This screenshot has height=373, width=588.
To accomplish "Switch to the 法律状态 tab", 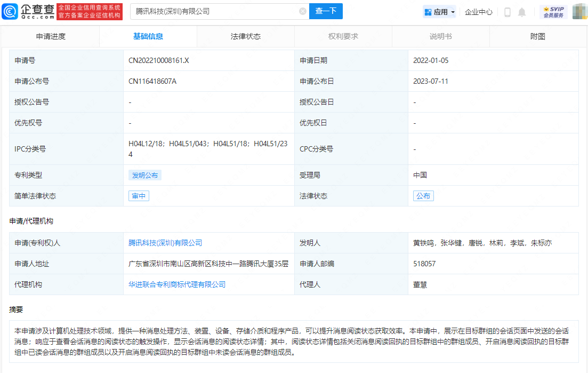I will click(x=246, y=36).
